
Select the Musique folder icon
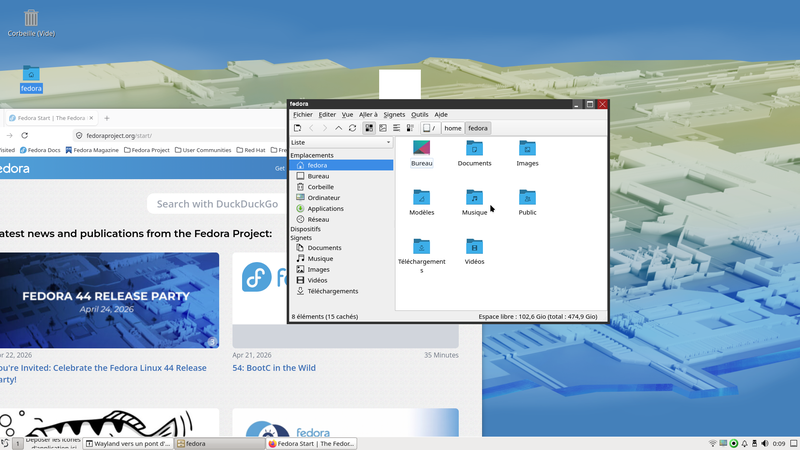[474, 202]
